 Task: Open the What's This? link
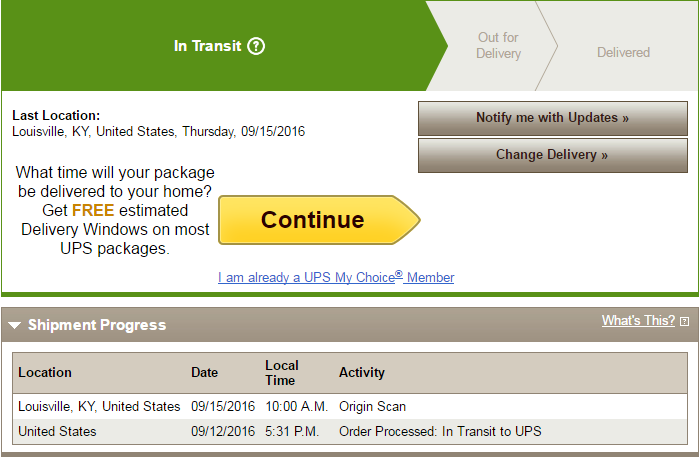click(x=638, y=321)
